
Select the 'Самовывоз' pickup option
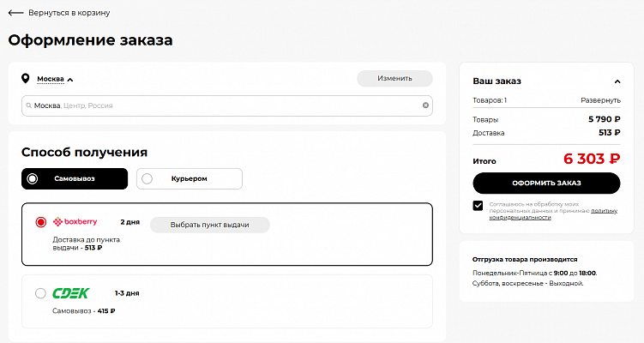(x=75, y=178)
